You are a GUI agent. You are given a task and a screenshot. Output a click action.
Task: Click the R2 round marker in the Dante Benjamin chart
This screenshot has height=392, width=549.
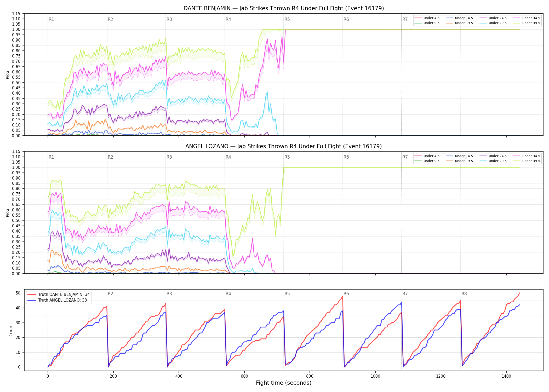(110, 19)
